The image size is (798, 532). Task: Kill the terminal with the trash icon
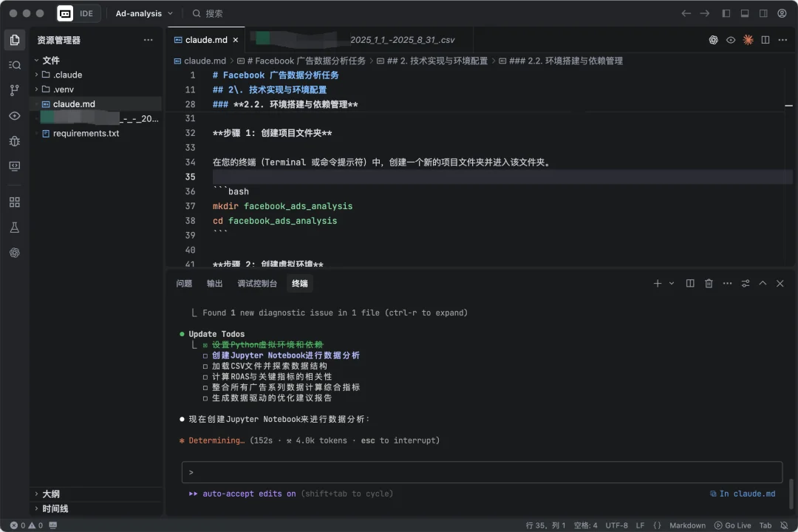(x=708, y=283)
